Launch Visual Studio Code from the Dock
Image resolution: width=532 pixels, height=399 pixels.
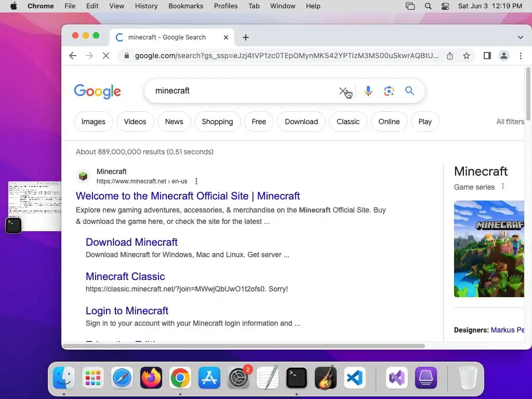click(x=355, y=377)
